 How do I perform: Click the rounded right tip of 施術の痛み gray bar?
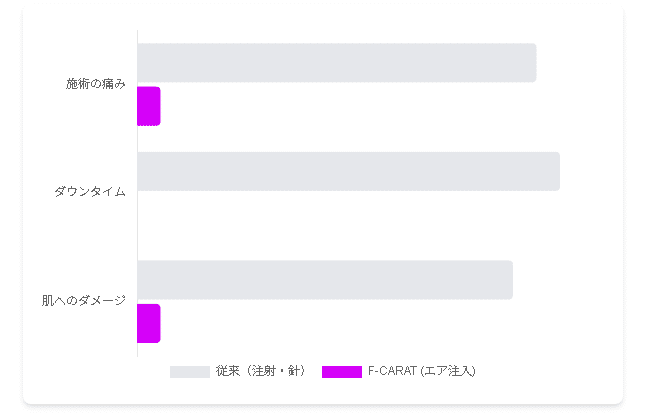click(x=534, y=62)
